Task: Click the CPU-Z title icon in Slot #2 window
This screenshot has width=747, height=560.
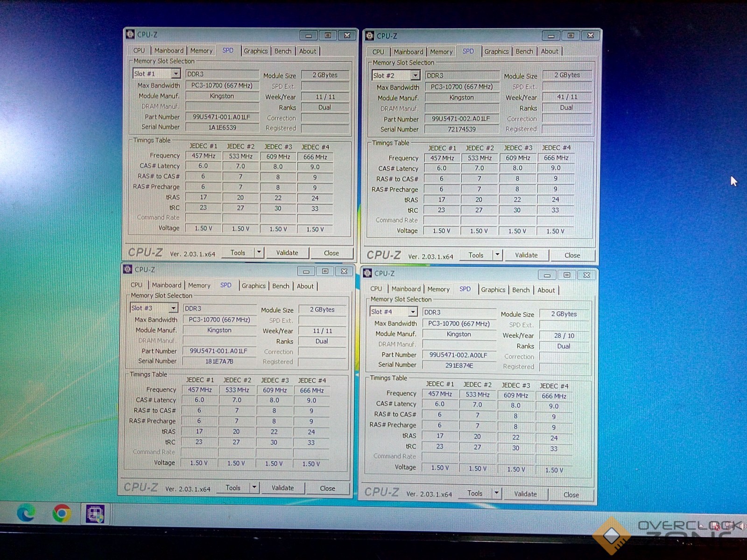Action: pos(370,35)
